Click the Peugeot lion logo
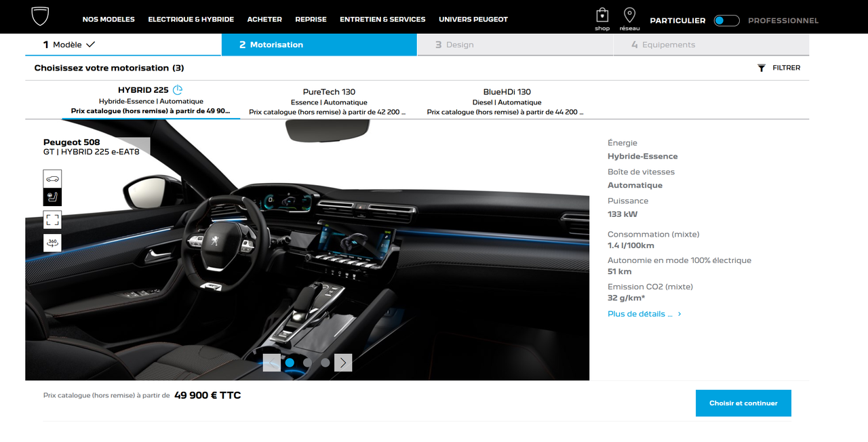The width and height of the screenshot is (868, 442). click(41, 17)
